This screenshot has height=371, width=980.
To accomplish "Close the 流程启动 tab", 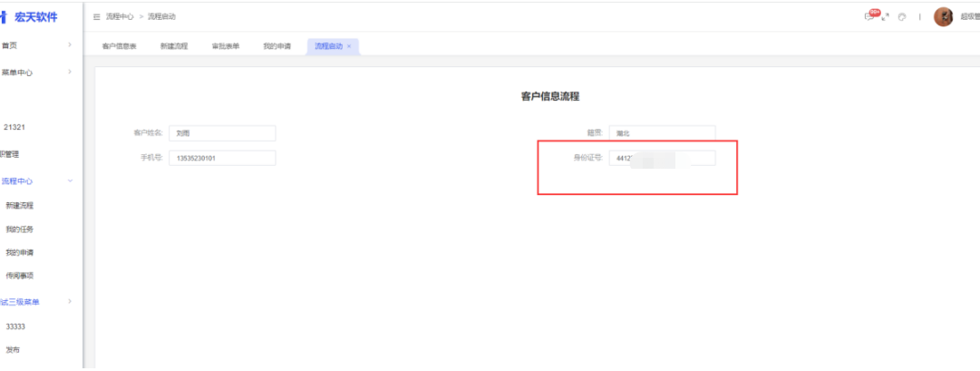I will [x=349, y=46].
